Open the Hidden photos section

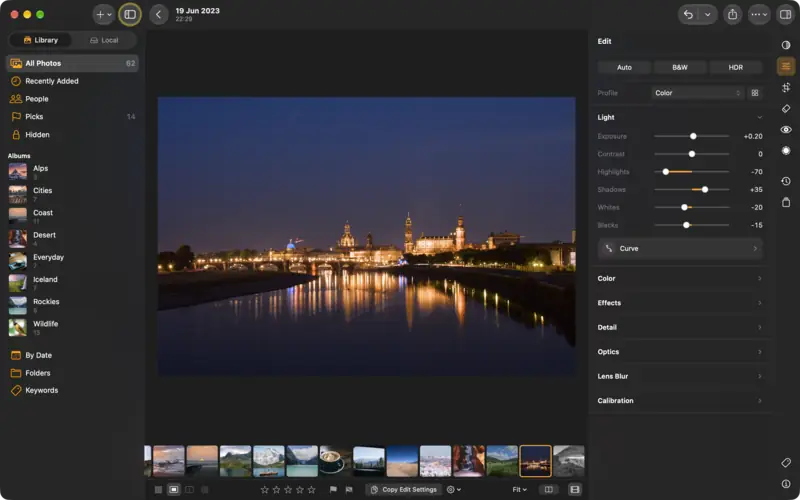(72, 135)
